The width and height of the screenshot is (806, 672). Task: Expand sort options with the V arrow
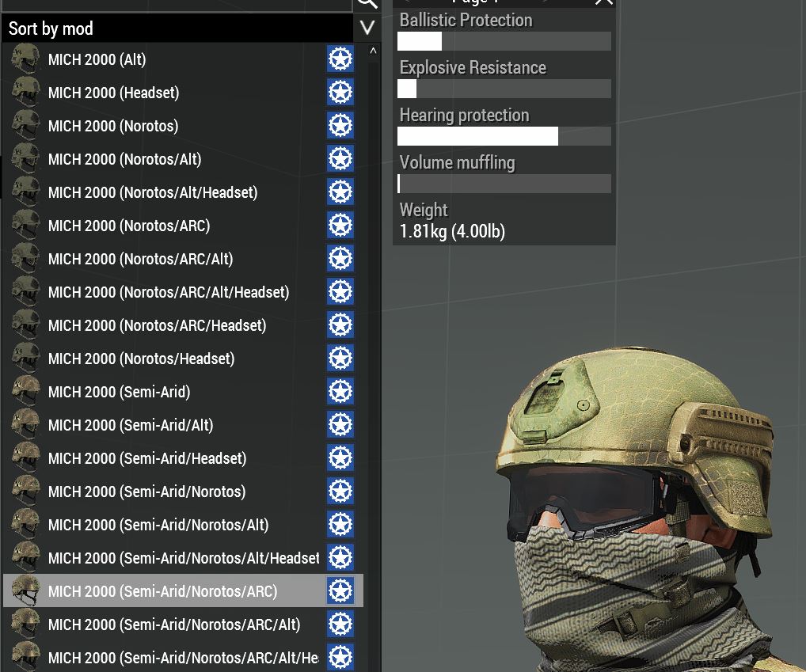[367, 29]
